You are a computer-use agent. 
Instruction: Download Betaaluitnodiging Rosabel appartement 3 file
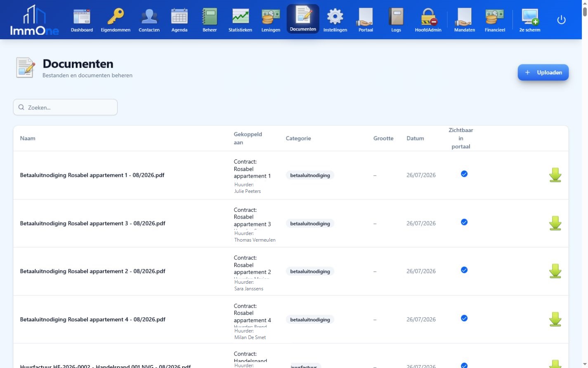coord(555,223)
